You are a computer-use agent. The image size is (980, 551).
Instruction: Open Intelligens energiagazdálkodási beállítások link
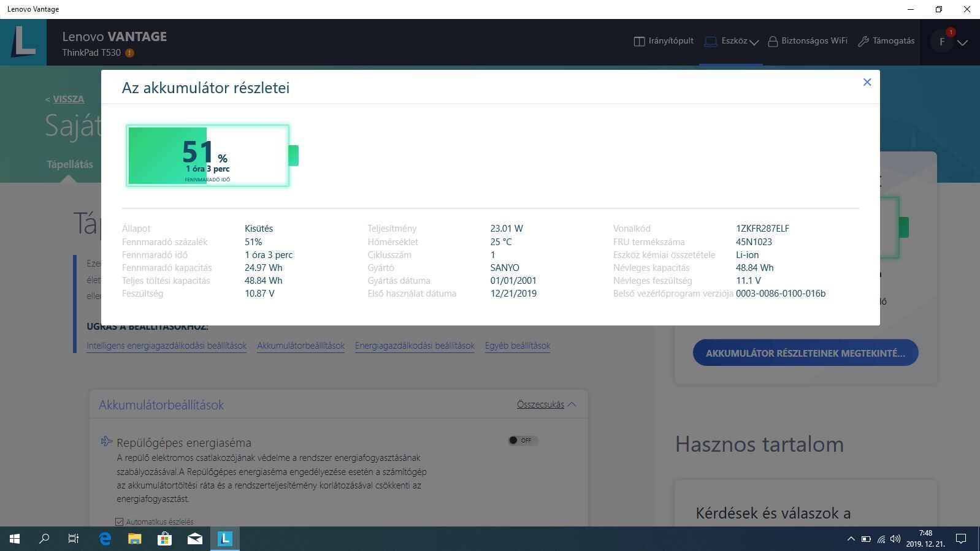coord(166,346)
